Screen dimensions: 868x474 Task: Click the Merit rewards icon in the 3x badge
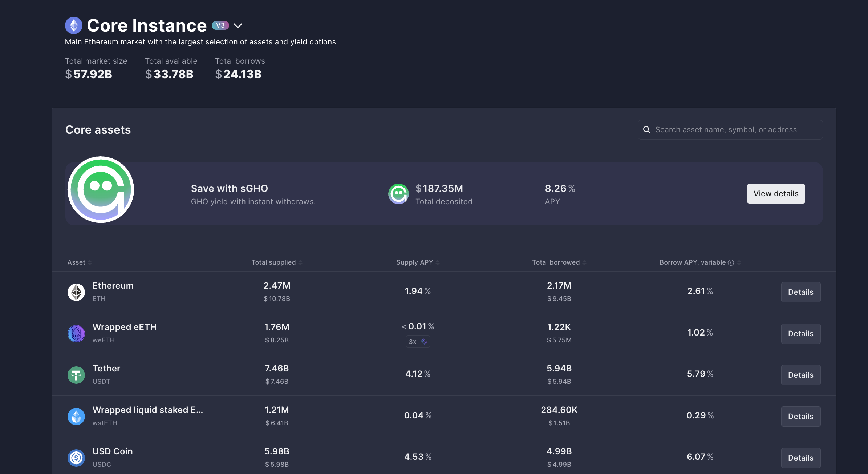pos(424,341)
